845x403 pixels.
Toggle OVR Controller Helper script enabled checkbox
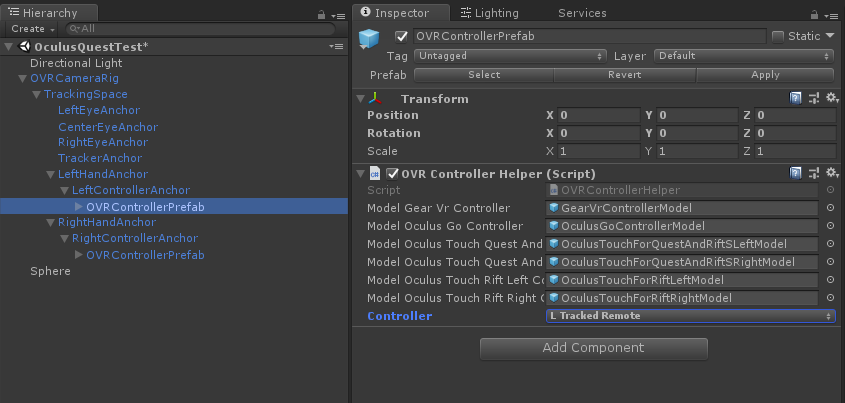(393, 173)
